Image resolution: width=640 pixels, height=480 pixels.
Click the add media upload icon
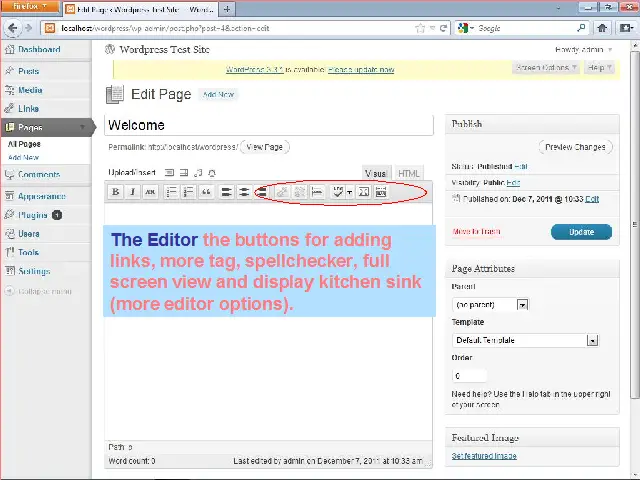212,173
